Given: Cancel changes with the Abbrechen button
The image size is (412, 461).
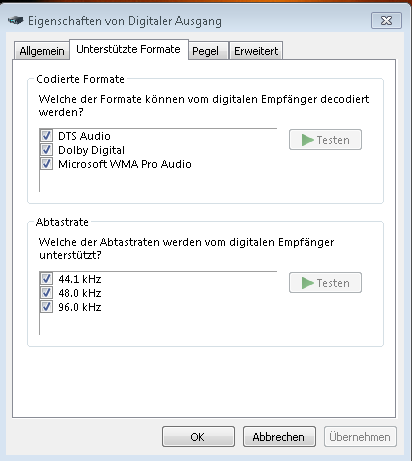Looking at the screenshot, I should tap(279, 437).
